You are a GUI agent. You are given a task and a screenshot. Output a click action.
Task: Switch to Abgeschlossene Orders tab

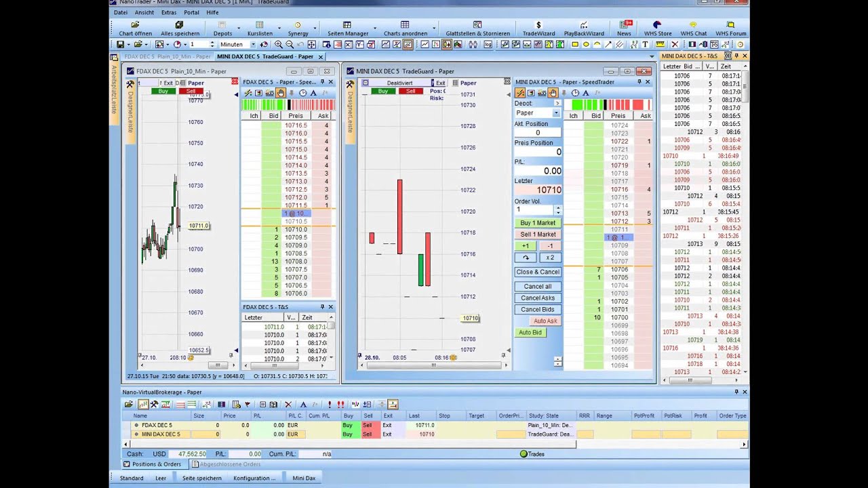[226, 464]
